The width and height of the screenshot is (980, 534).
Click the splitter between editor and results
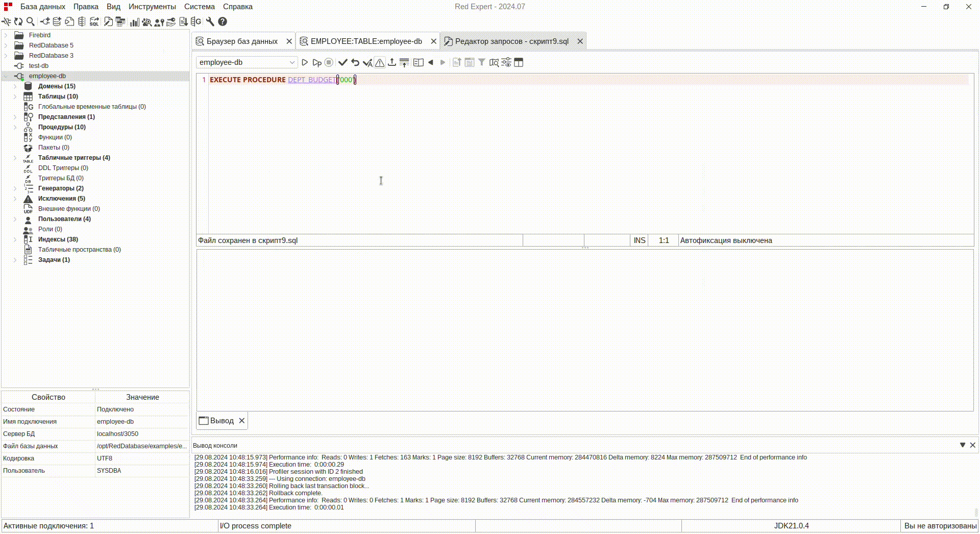coord(585,248)
